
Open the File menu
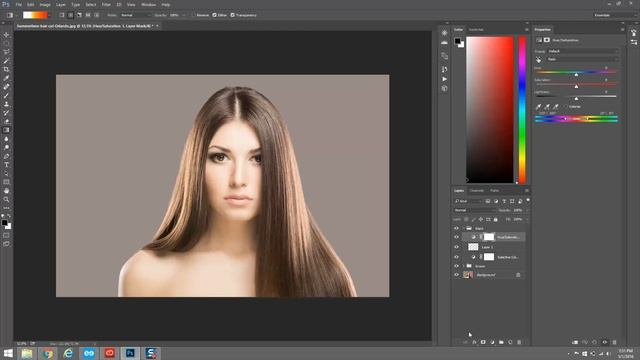18,4
